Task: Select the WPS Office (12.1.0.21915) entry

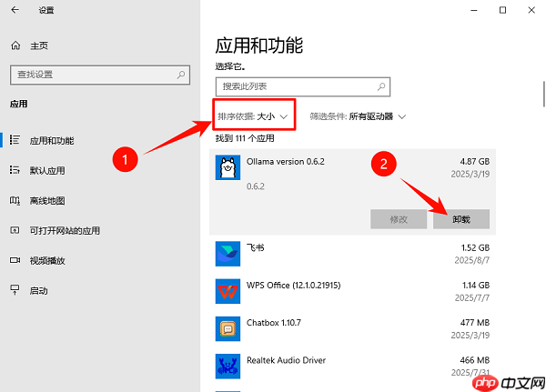Action: [352, 291]
